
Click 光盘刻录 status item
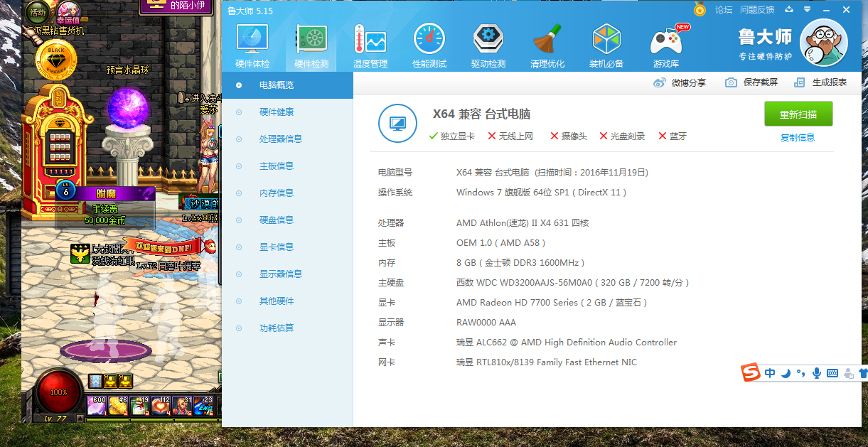[622, 136]
